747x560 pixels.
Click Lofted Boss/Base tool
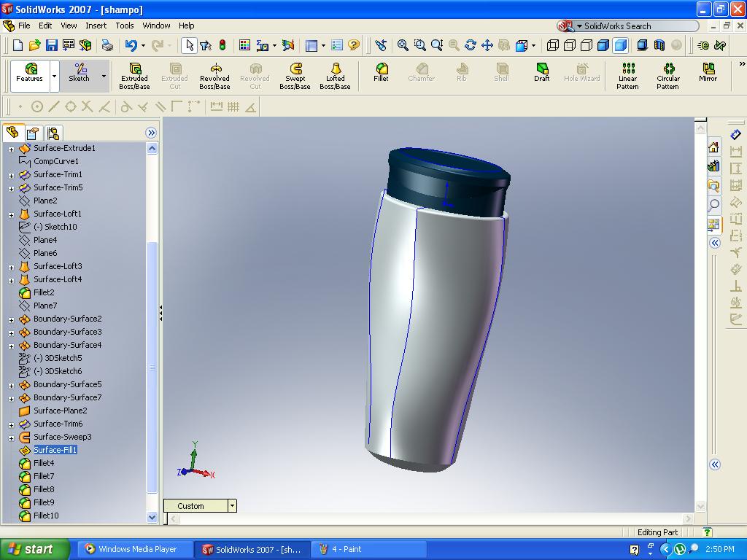click(335, 76)
